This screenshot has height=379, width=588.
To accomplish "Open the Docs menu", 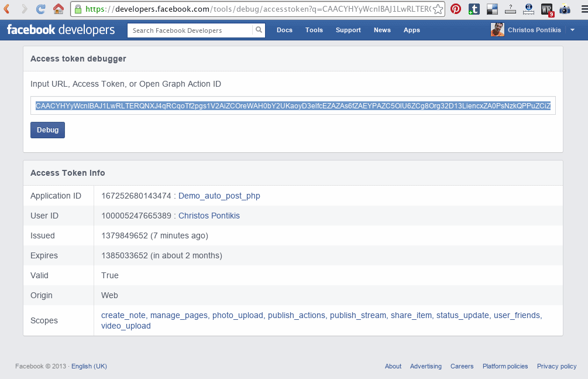I will [284, 30].
